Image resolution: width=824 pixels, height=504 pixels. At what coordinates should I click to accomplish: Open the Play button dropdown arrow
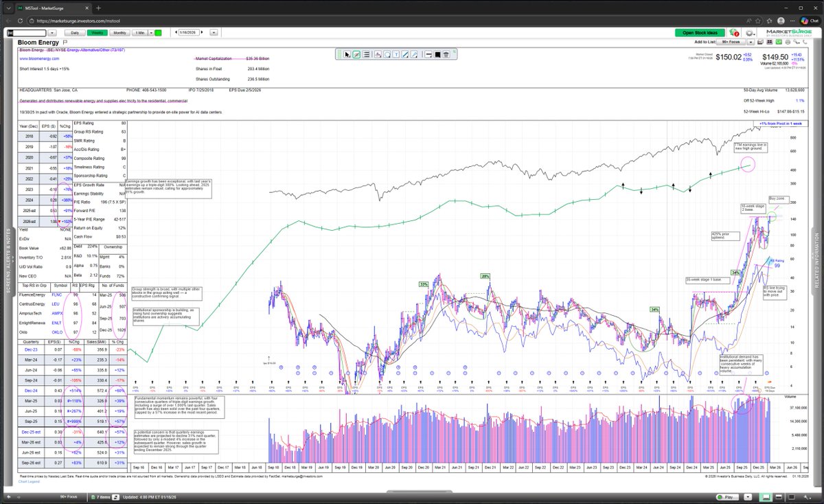748,497
